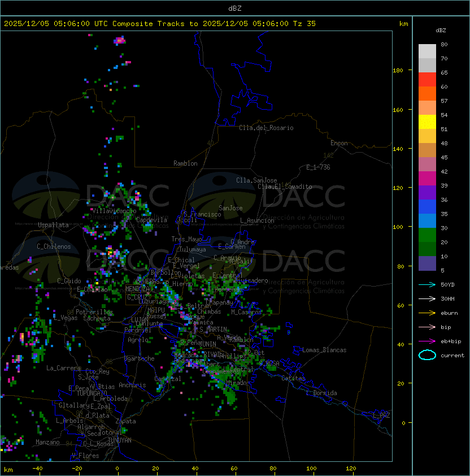This screenshot has width=470, height=476.
Task: Pick the magenta swatch in the dBZ scale
Action: [427, 179]
